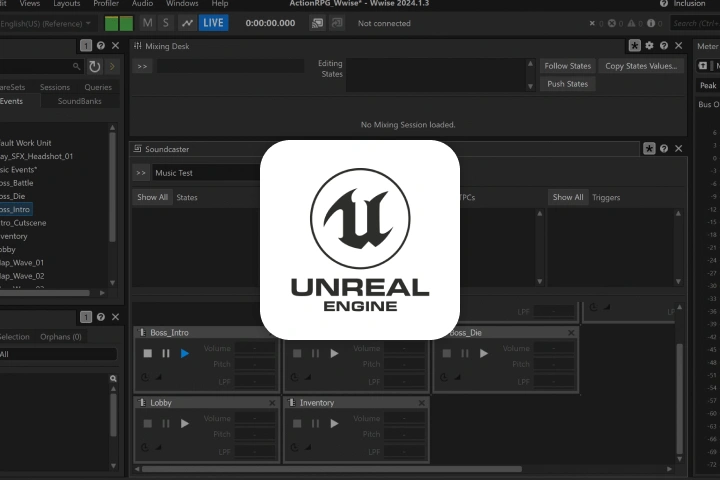Click the Inventory LPF value field

pyautogui.click(x=405, y=452)
